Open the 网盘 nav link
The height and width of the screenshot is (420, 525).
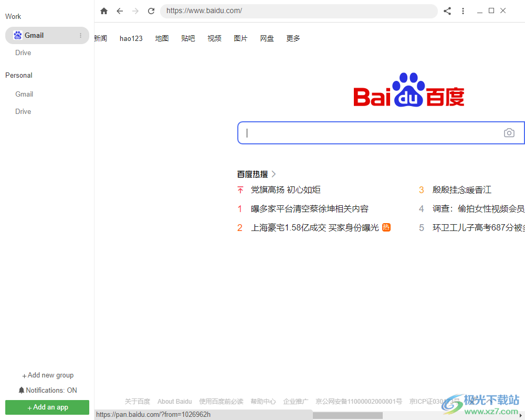267,38
